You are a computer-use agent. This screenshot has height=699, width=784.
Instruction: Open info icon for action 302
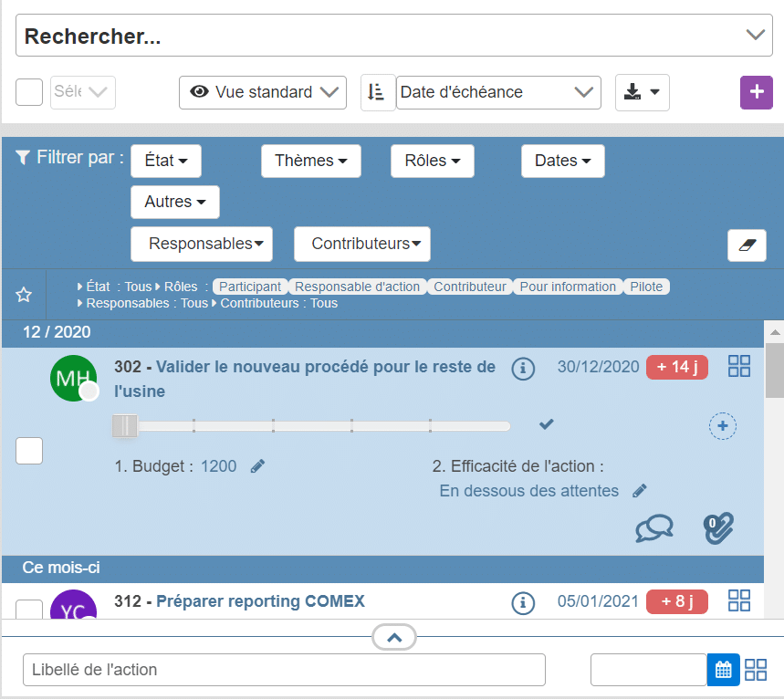pos(522,368)
